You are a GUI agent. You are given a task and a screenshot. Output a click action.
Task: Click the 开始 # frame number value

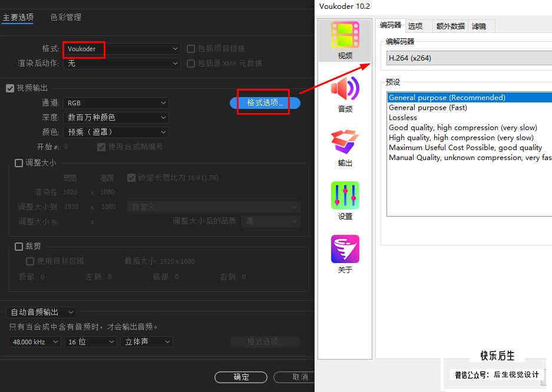(66, 147)
